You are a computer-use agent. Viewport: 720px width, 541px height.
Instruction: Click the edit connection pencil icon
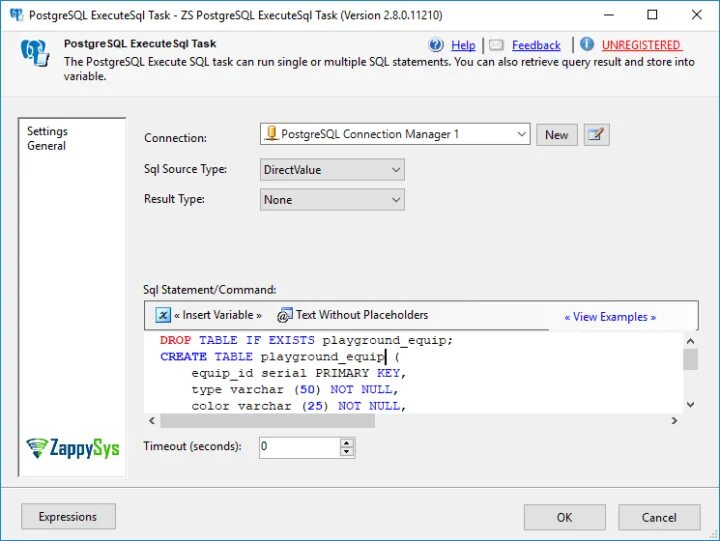click(x=596, y=135)
